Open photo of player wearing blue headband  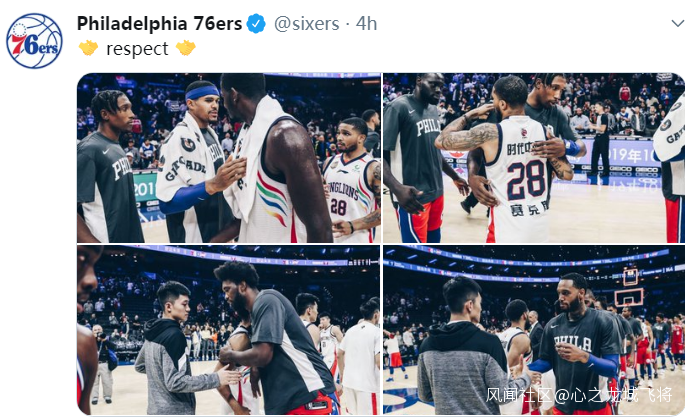coord(228,158)
